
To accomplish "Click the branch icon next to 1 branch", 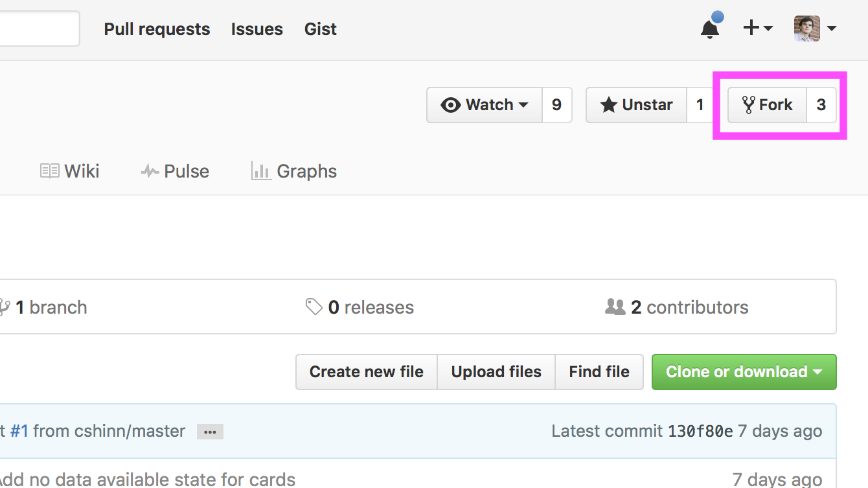I will tap(5, 307).
